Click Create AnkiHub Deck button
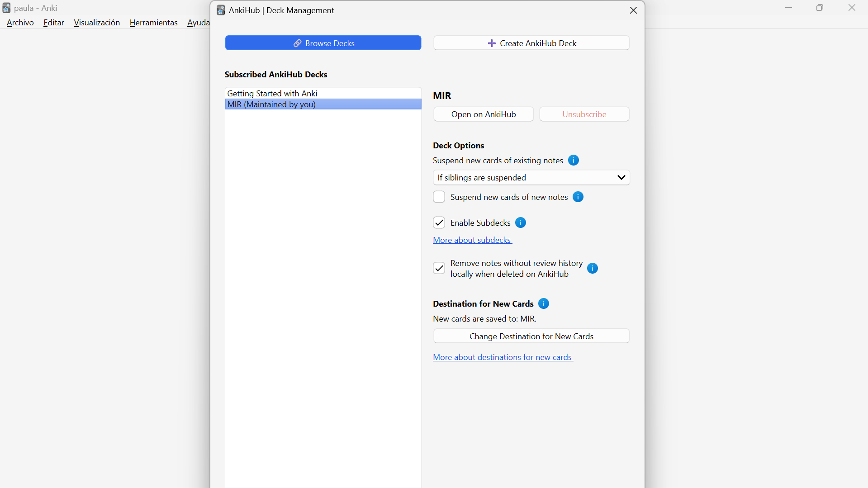 pyautogui.click(x=531, y=43)
